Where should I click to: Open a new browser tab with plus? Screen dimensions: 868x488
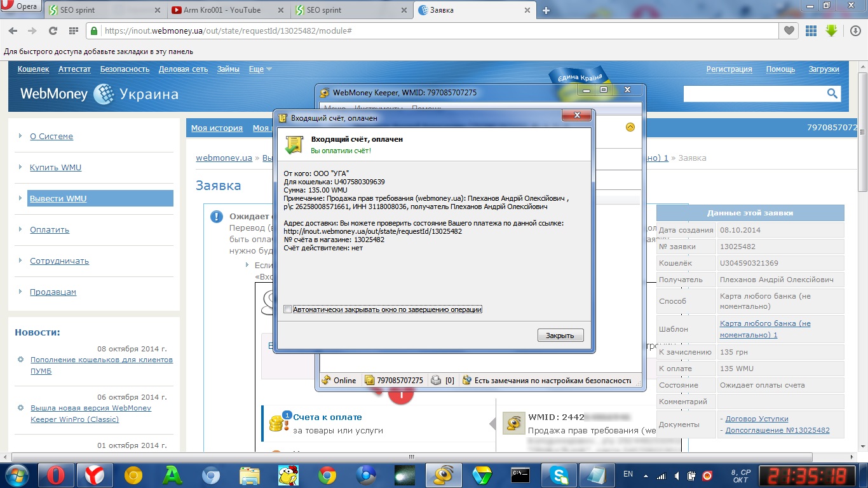546,10
